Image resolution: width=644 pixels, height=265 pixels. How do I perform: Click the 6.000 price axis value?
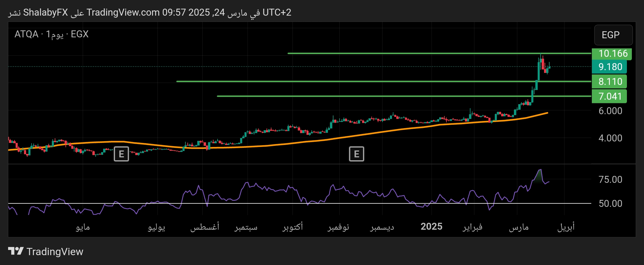pos(610,111)
